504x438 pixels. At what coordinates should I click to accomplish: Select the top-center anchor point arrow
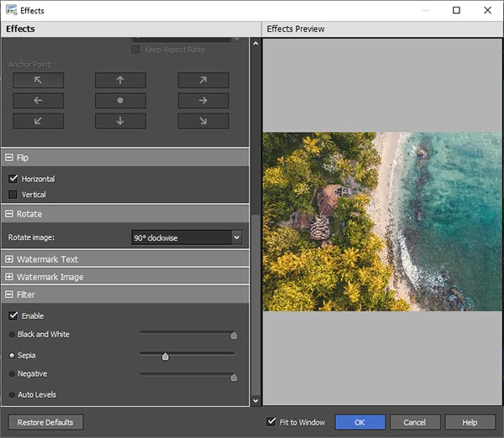(x=120, y=81)
